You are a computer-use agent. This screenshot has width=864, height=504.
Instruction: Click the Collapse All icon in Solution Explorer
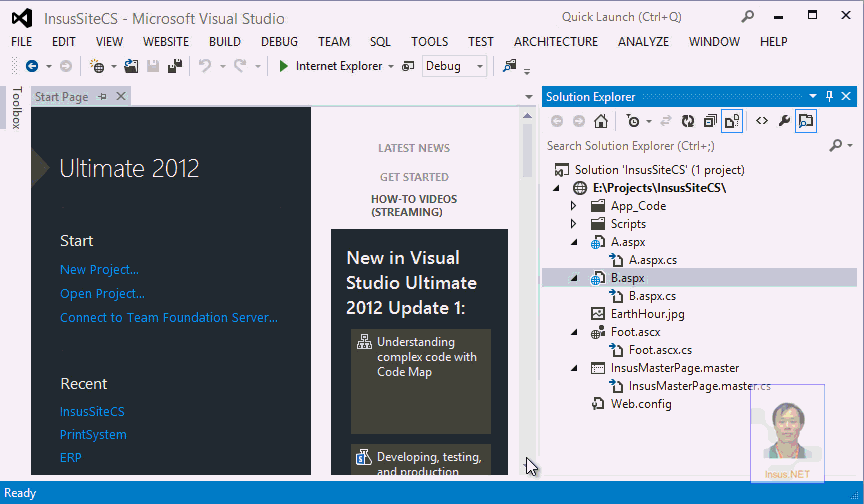pyautogui.click(x=710, y=121)
